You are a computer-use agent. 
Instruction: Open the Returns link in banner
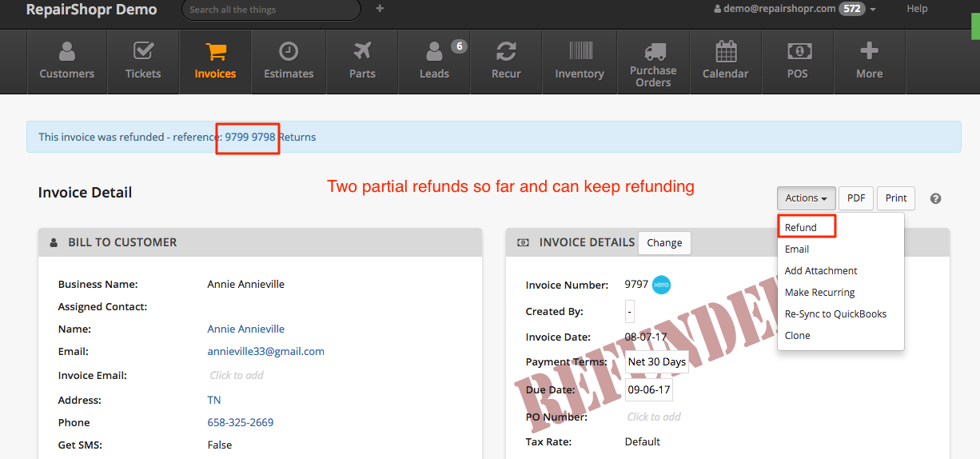tap(297, 137)
